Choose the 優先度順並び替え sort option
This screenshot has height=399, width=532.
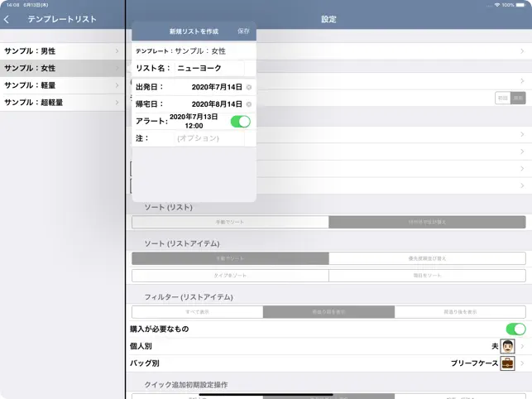tap(427, 258)
